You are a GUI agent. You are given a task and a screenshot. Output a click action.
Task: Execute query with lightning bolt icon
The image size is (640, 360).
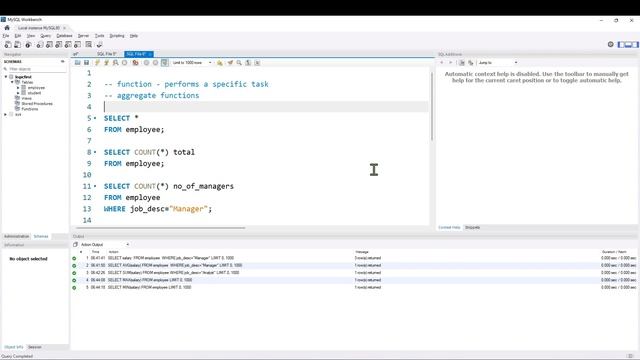tap(97, 62)
